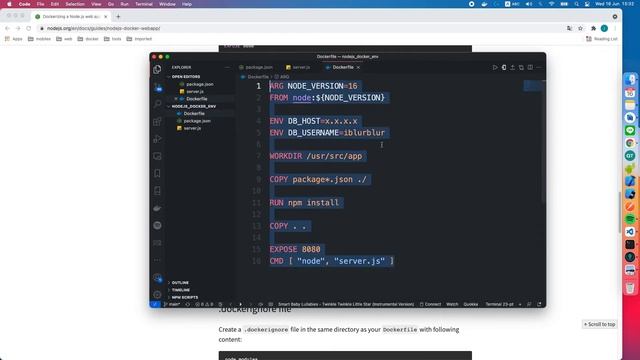Run the Dockerfile with the play icon

pos(495,67)
